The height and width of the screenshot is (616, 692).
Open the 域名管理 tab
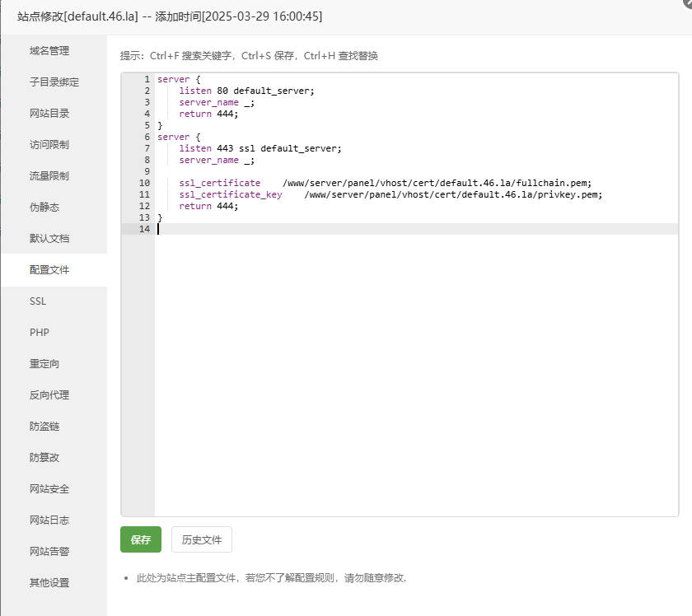pyautogui.click(x=49, y=51)
